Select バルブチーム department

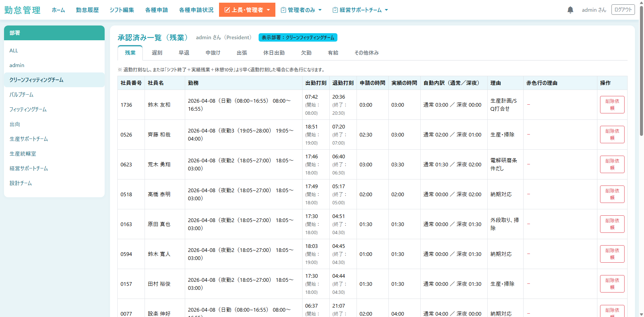click(54, 95)
